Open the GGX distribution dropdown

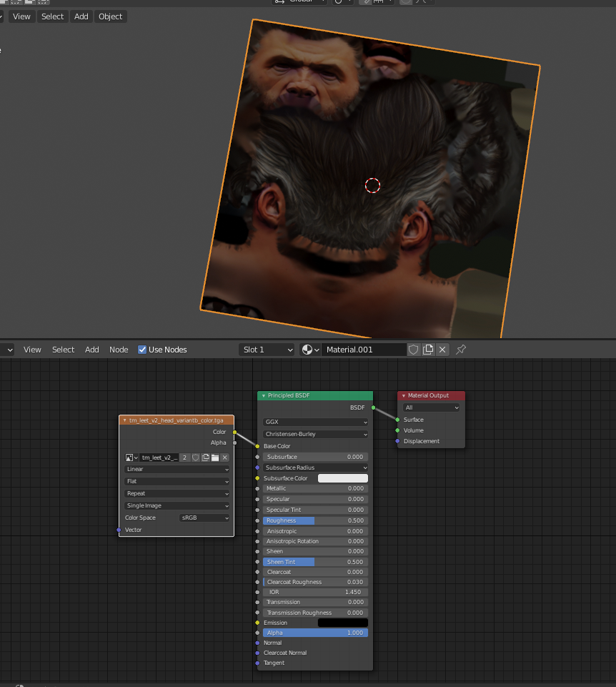click(x=315, y=422)
